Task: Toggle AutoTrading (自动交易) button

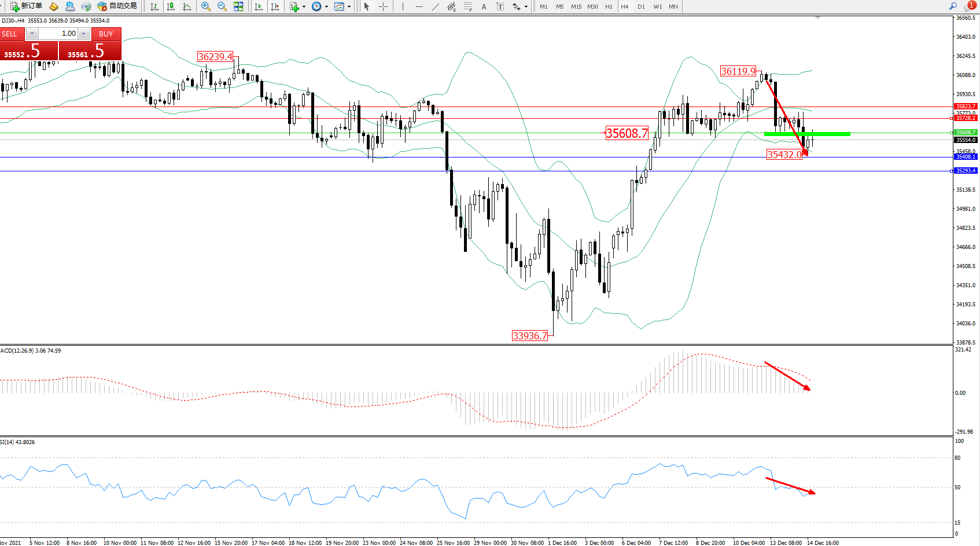Action: click(x=117, y=6)
